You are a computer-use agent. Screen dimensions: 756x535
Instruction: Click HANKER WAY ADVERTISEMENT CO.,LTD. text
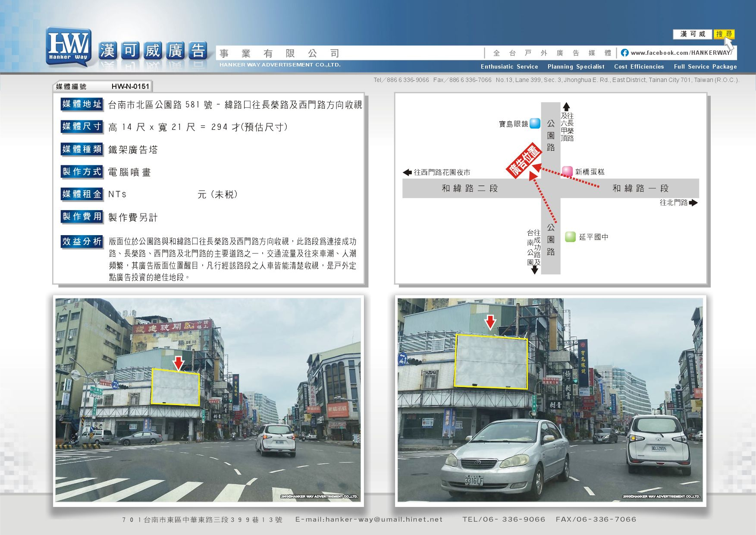[280, 65]
